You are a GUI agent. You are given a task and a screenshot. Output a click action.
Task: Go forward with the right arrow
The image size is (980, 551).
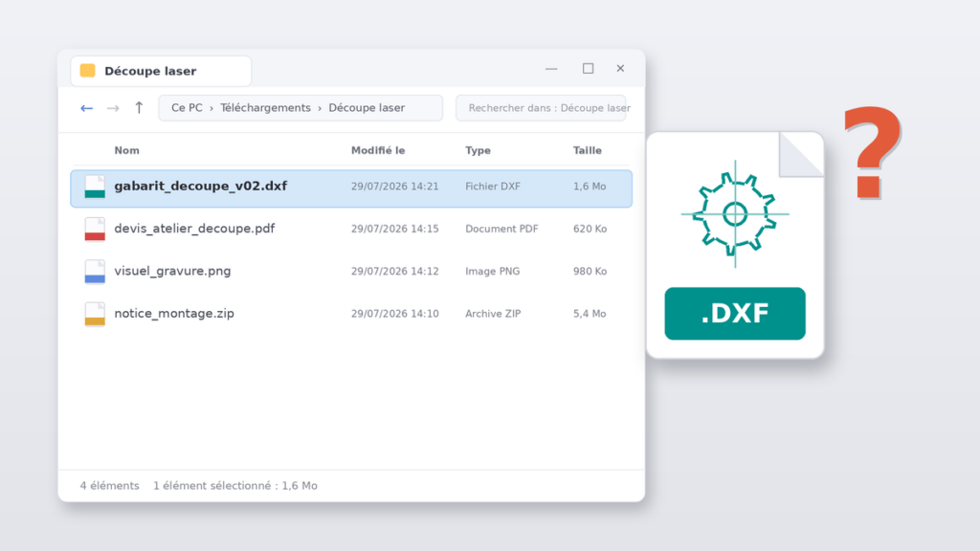point(113,108)
